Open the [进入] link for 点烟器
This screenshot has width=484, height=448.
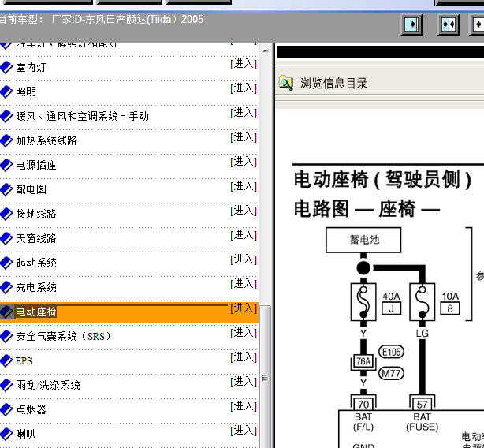click(244, 406)
